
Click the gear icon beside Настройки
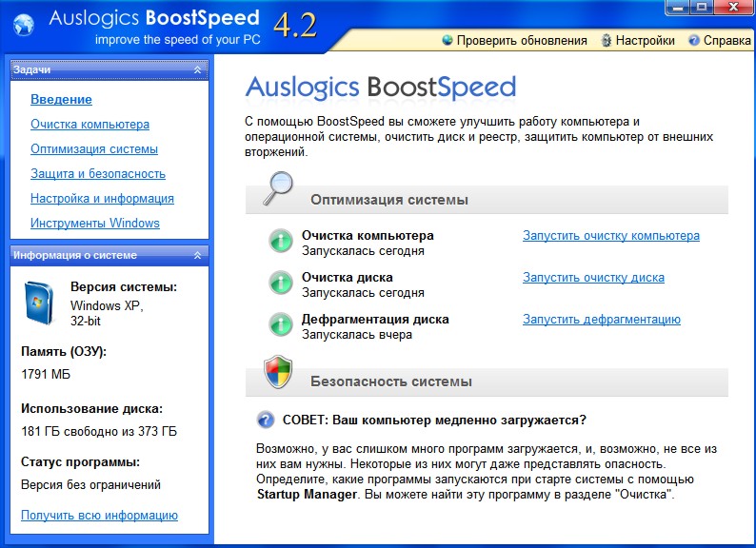pos(607,41)
